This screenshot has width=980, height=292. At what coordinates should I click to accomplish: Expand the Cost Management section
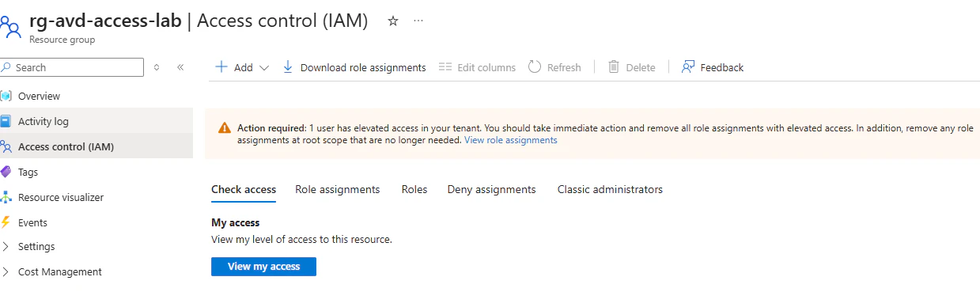pyautogui.click(x=6, y=272)
